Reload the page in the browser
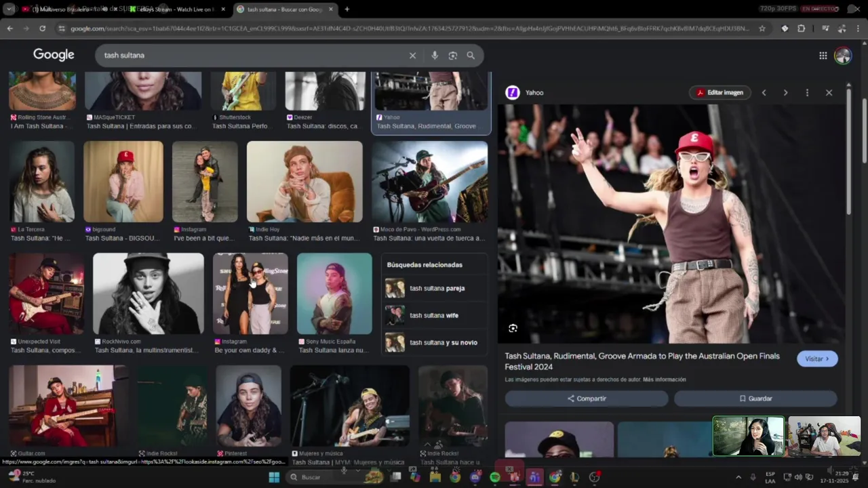 (42, 28)
